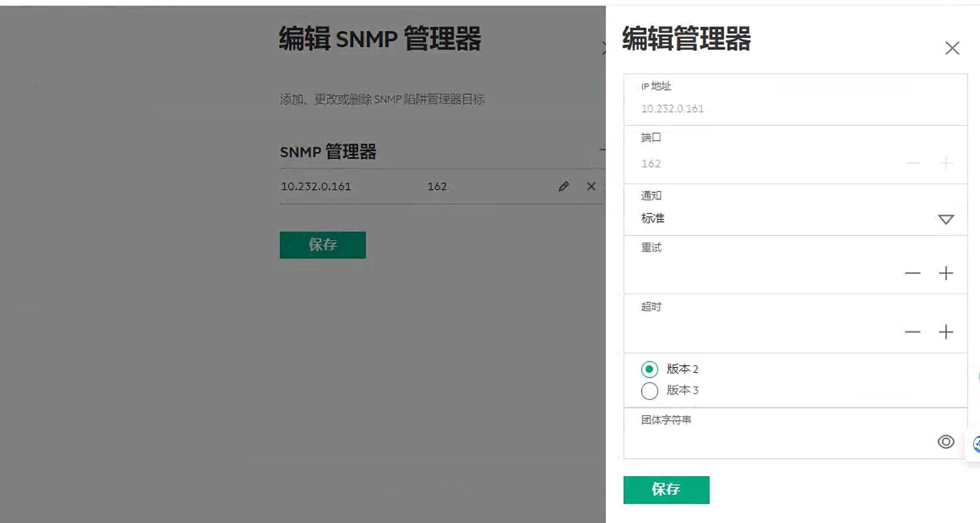Select the 版本 2 radio button
Screen dimensions: 980x523
coord(650,370)
